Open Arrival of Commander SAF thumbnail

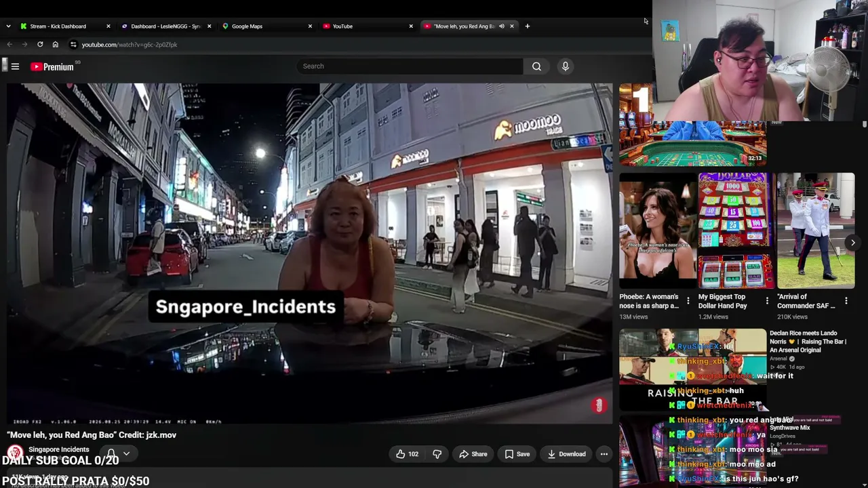point(816,230)
